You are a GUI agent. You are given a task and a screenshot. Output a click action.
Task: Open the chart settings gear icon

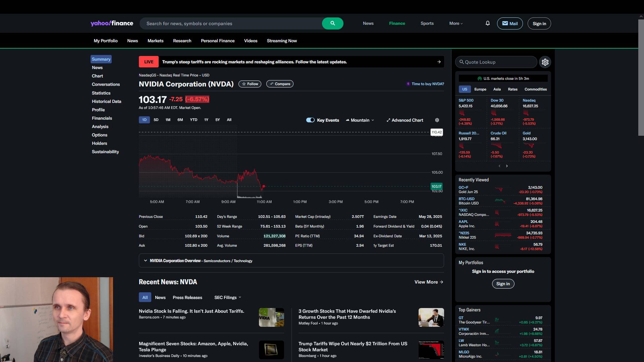tap(437, 120)
